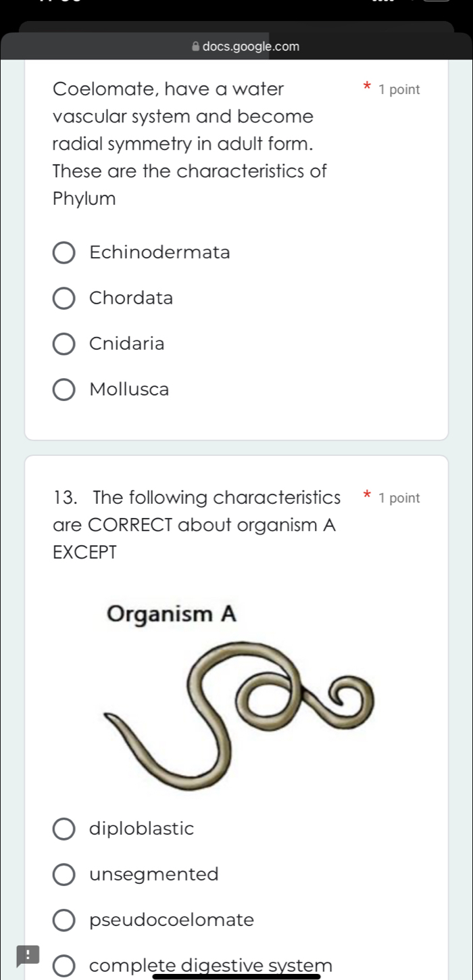This screenshot has height=980, width=473.
Task: Select the complete digestive system option
Action: 64,966
